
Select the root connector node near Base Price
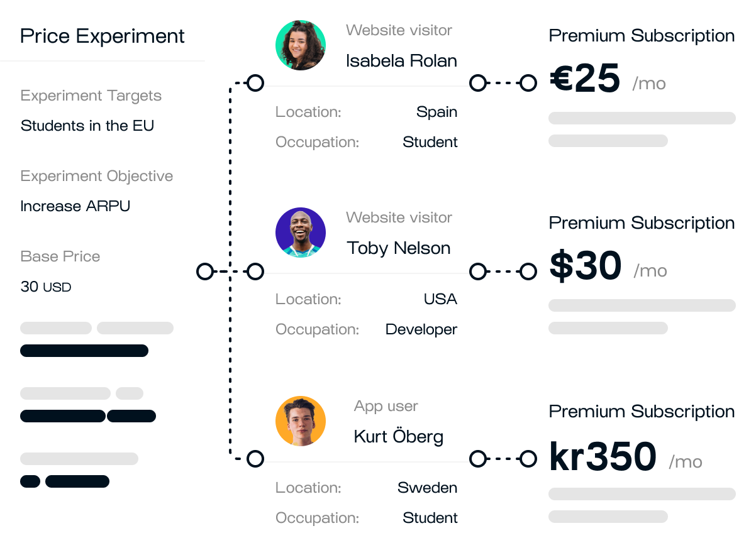coord(205,271)
